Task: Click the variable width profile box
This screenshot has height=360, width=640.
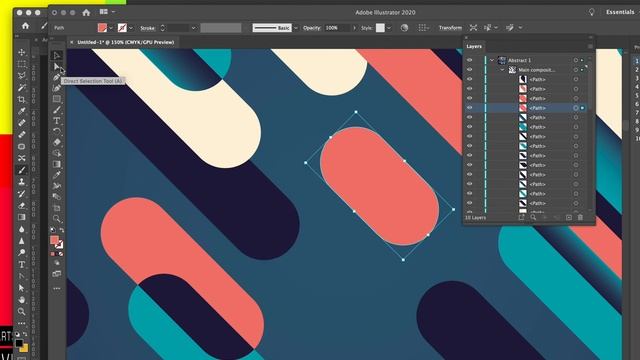Action: click(x=221, y=28)
